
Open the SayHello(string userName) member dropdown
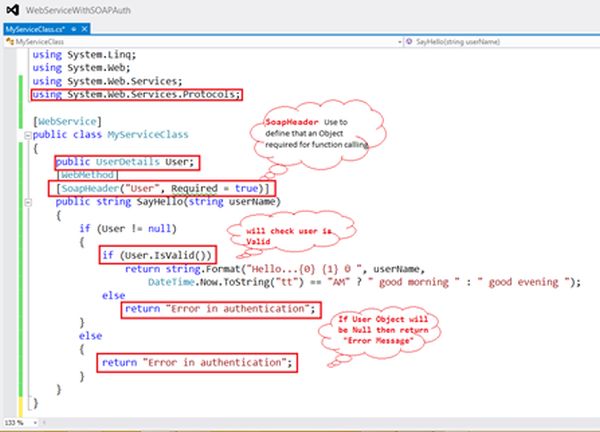click(x=502, y=42)
